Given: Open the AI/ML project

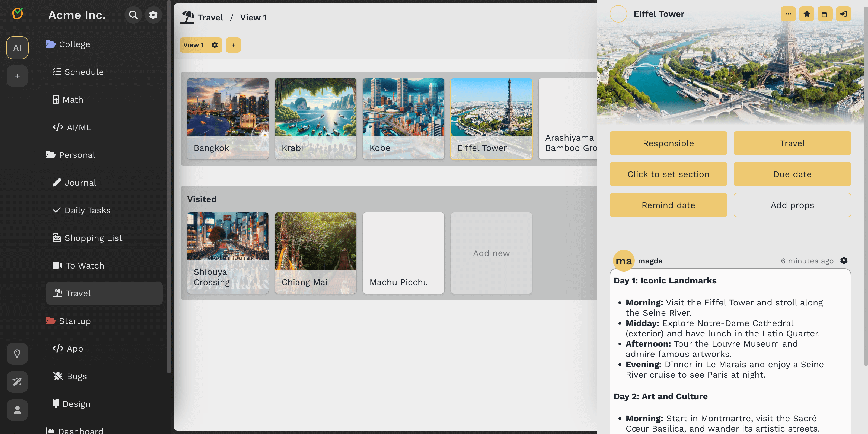Looking at the screenshot, I should (x=104, y=127).
